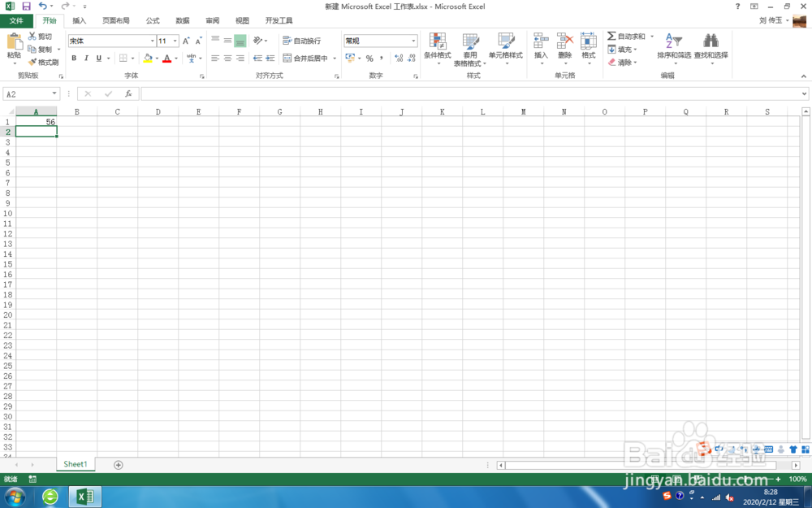The height and width of the screenshot is (508, 812).
Task: Expand the font size dropdown
Action: point(175,40)
